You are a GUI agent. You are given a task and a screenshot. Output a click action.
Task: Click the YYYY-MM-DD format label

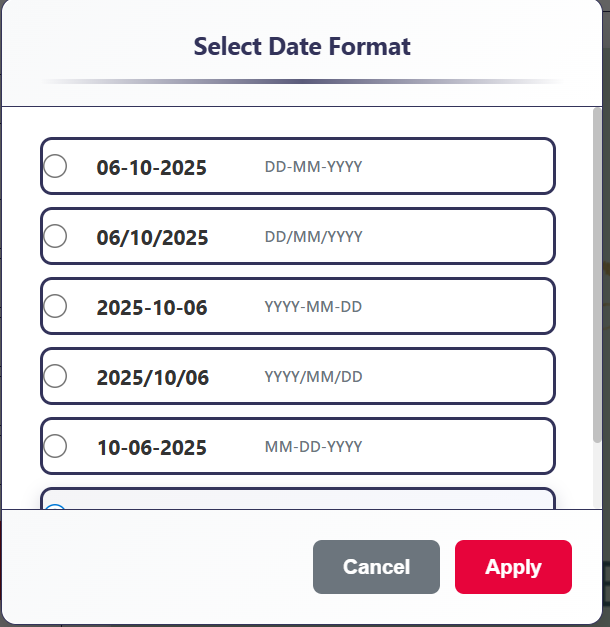(313, 307)
